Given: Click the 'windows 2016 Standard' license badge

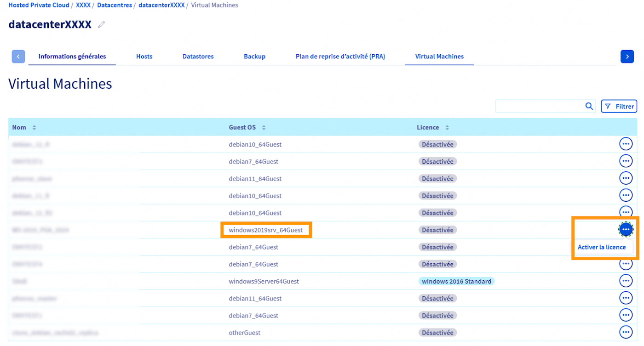Looking at the screenshot, I should [x=456, y=280].
